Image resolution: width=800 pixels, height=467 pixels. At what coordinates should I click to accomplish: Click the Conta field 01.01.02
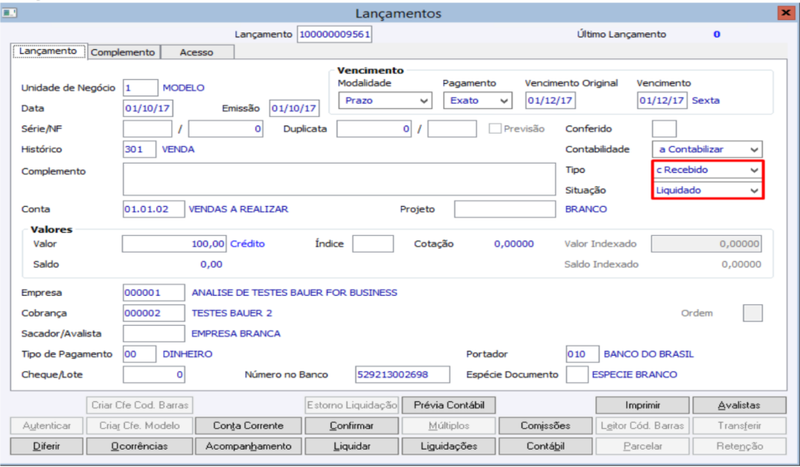click(x=154, y=209)
